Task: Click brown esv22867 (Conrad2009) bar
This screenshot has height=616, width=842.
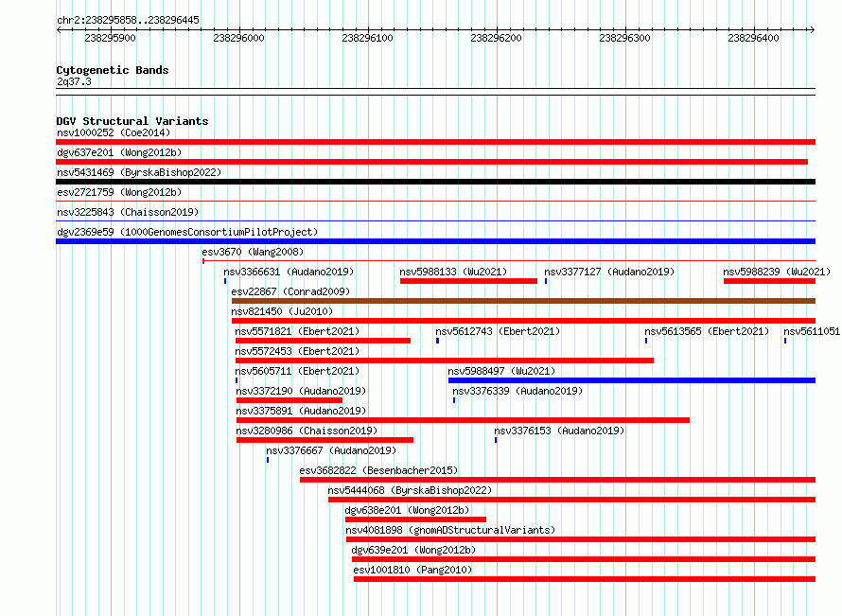Action: click(523, 301)
